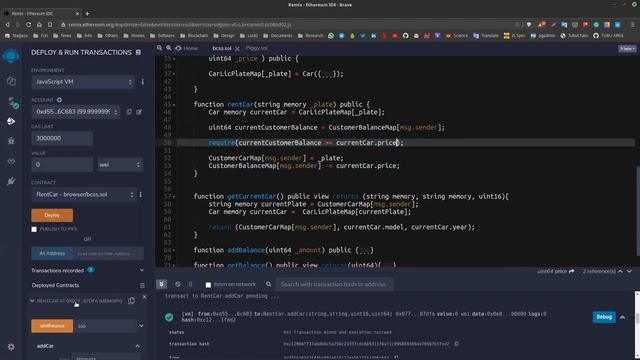Open a new browser tab
Image resolution: width=640 pixels, height=360 pixels.
[x=87, y=13]
